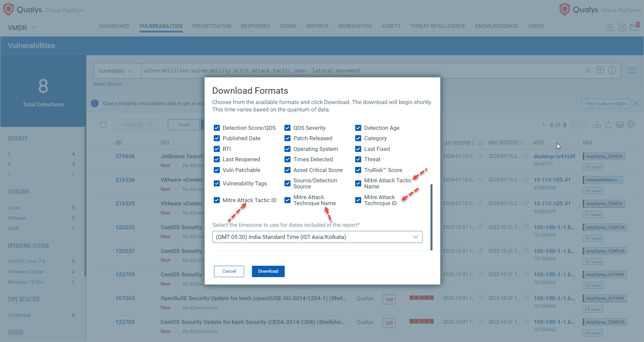The height and width of the screenshot is (342, 644).
Task: Expand the 21 more tags for QID 216325
Action: point(593,215)
